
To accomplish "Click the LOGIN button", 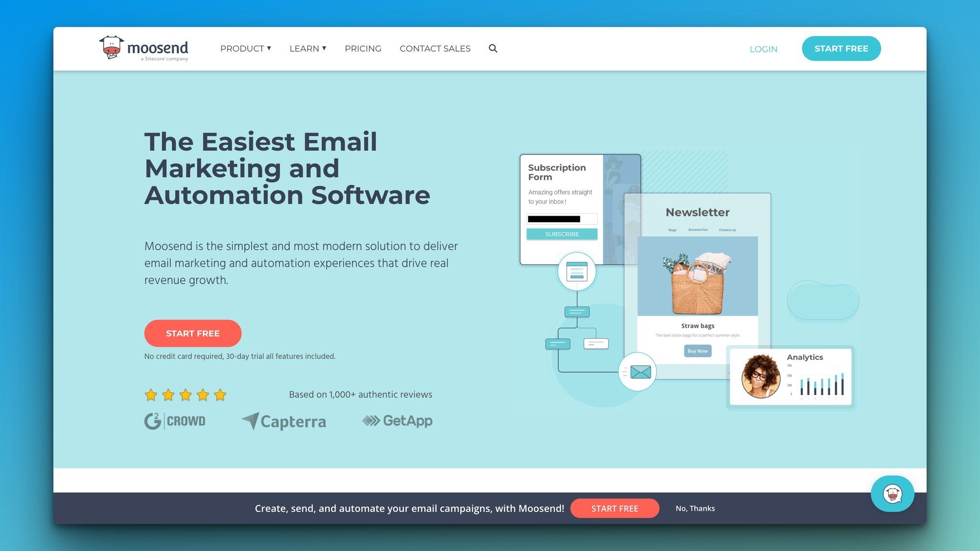I will [763, 48].
